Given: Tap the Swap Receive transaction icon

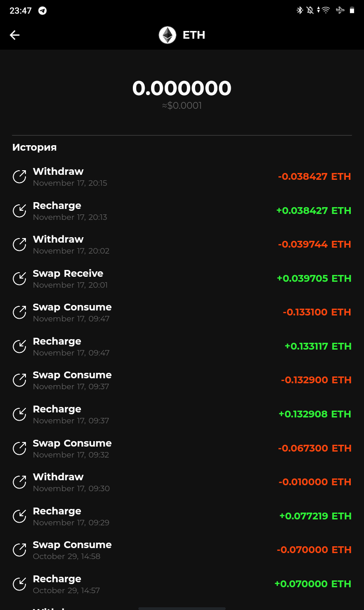Looking at the screenshot, I should [19, 279].
